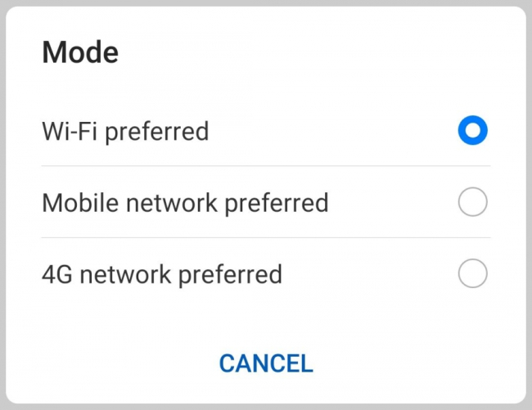Click divider line below Wi-Fi preferred row
This screenshot has width=532, height=410.
pyautogui.click(x=266, y=166)
